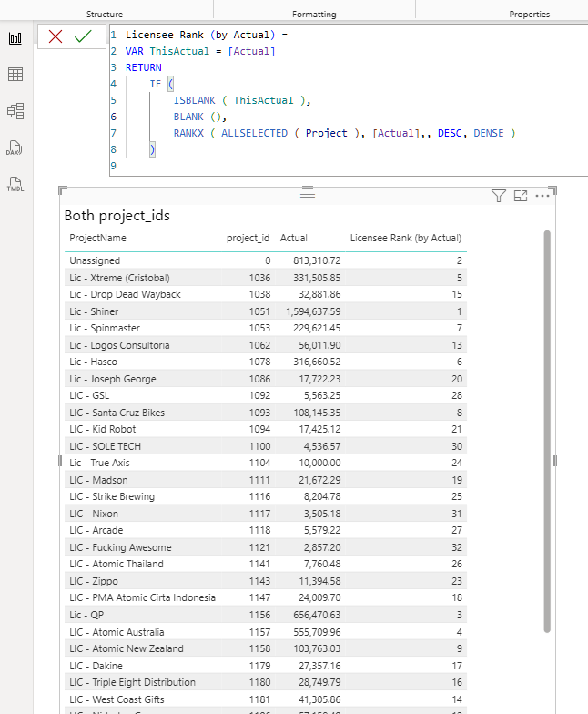Select 'Lic - Logos Consultoria' cell
588x714 pixels.
tap(119, 345)
